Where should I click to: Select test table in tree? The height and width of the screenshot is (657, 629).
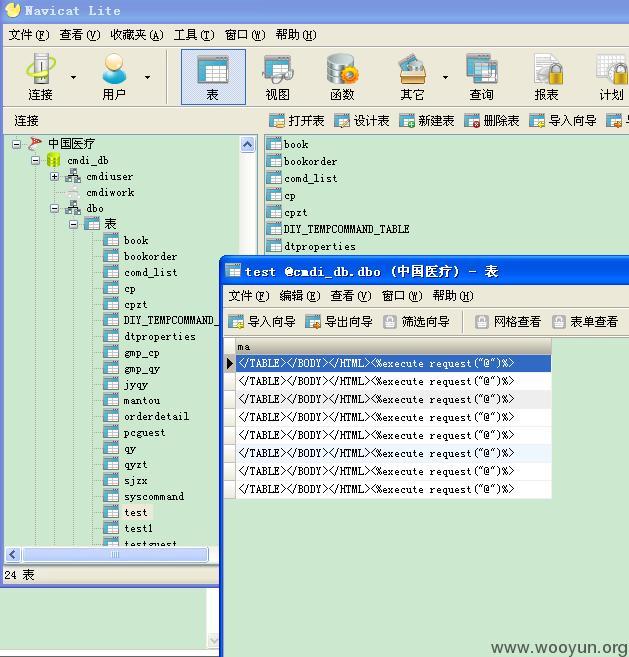pyautogui.click(x=135, y=512)
